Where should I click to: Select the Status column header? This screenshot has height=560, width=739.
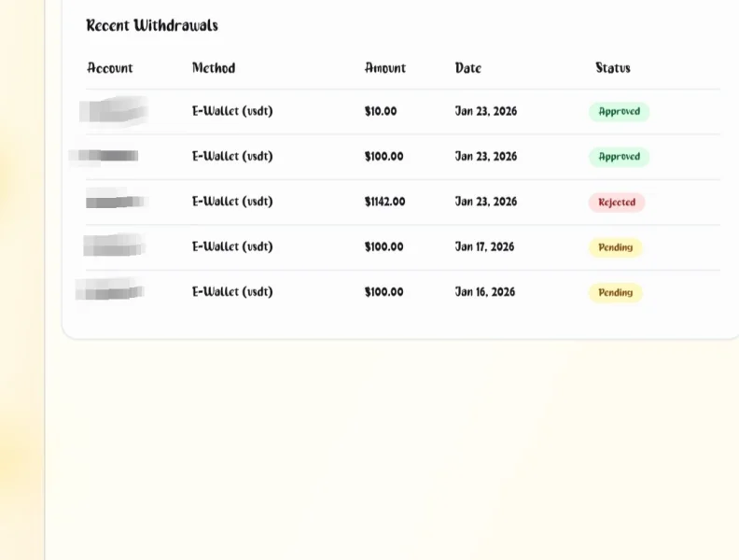(613, 68)
